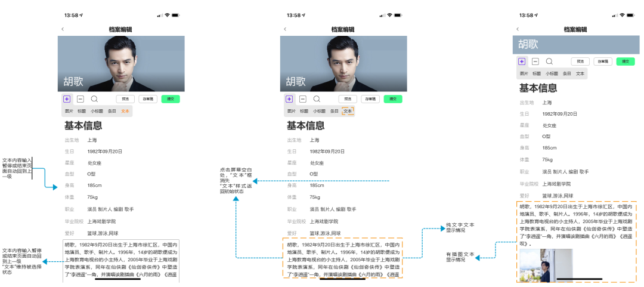644x287 pixels.
Task: Click the 胡歌 portrait photo in the middle mockup
Action: pos(343,64)
